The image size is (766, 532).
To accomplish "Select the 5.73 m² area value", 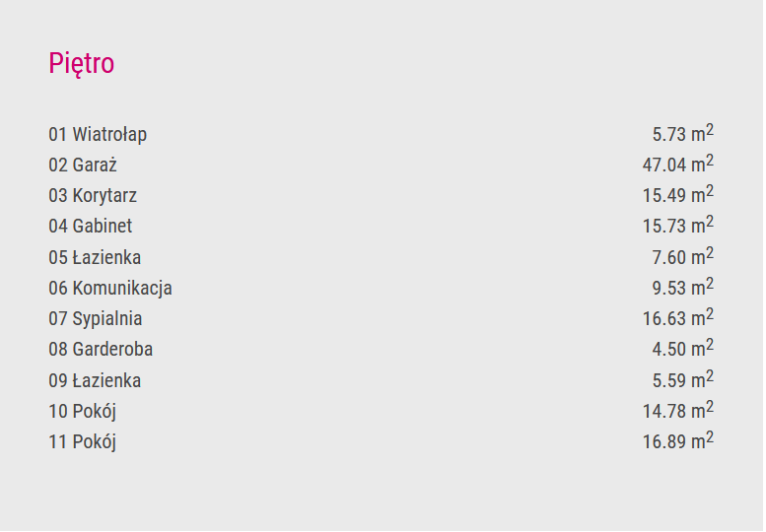I will coord(683,133).
